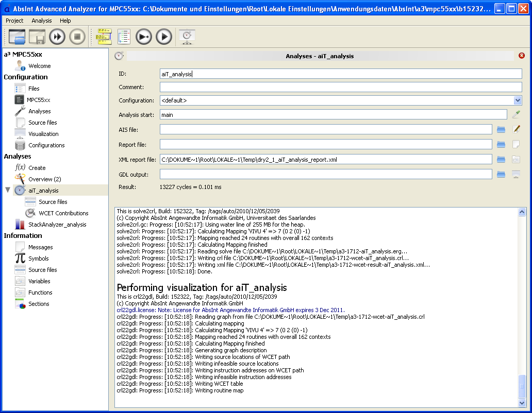Open WCET Contributions item

[x=63, y=213]
